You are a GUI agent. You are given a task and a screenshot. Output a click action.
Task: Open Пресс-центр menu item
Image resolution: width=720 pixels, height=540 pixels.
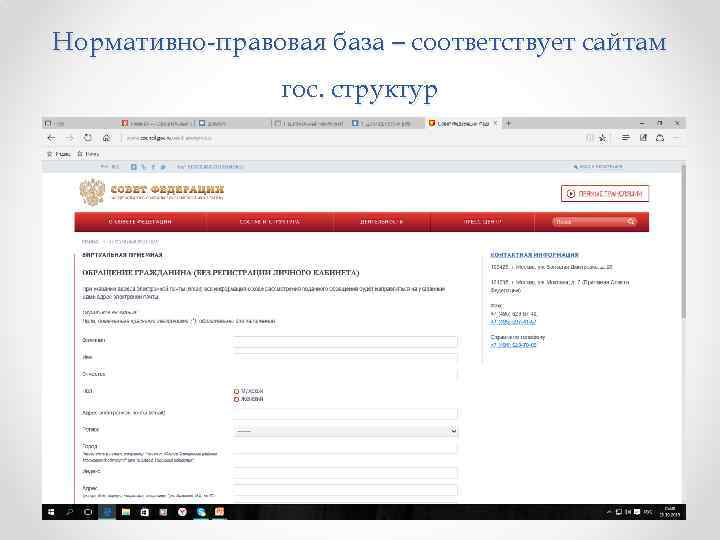tap(482, 222)
